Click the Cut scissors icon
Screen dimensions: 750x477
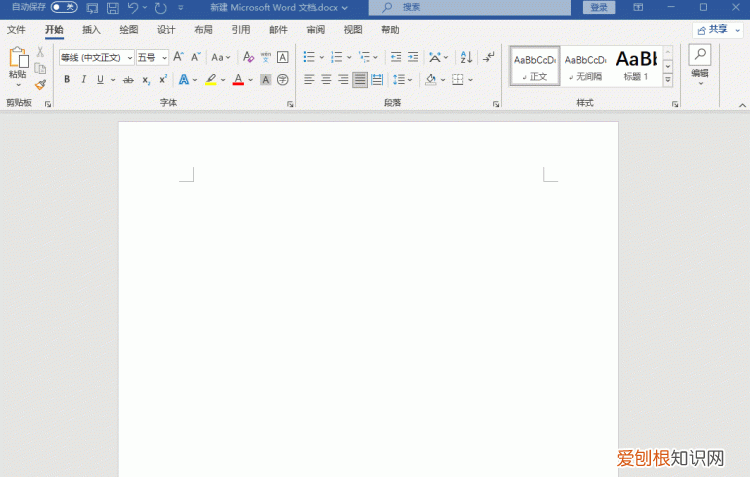click(40, 52)
